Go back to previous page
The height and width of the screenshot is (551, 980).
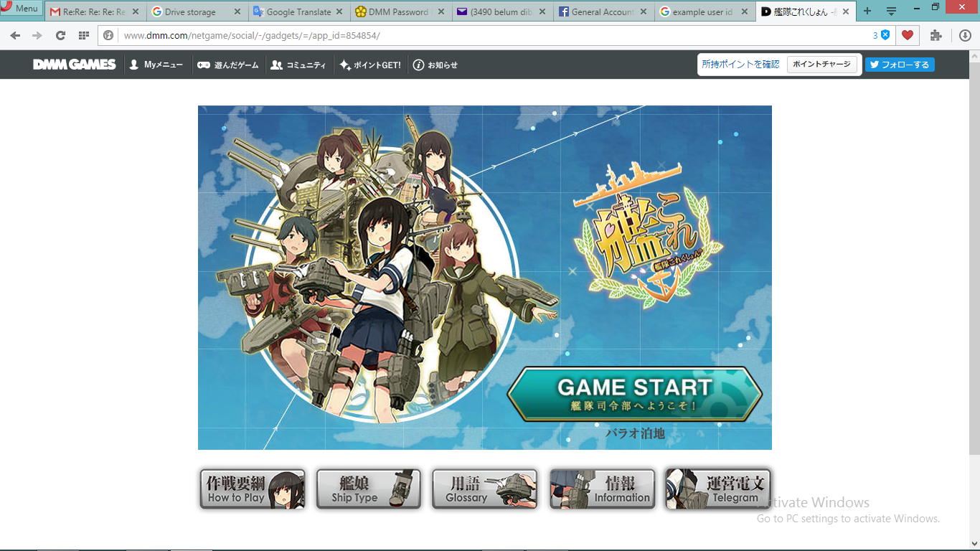point(15,35)
